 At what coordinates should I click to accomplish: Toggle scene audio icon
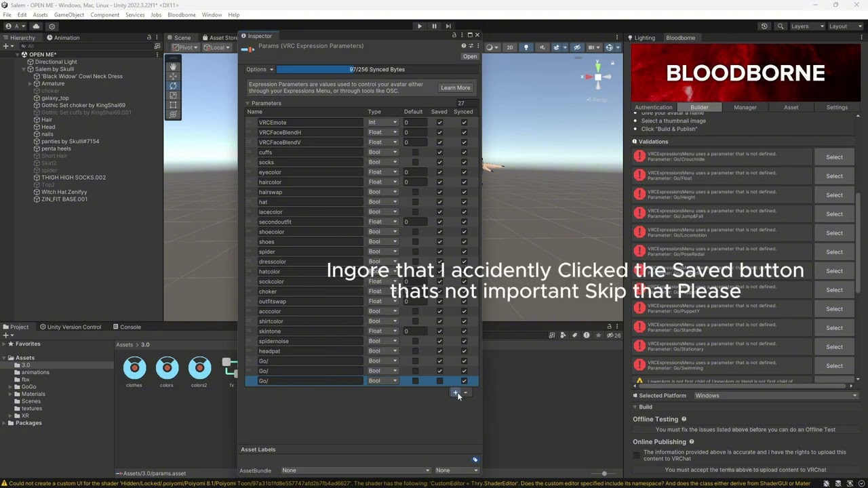pos(542,47)
